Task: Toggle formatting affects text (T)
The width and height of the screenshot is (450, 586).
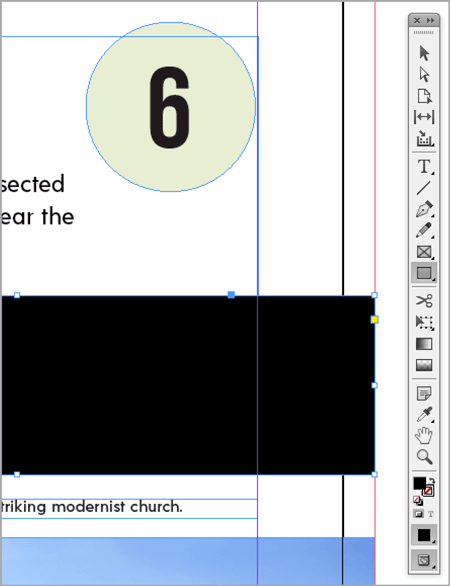Action: 430,515
